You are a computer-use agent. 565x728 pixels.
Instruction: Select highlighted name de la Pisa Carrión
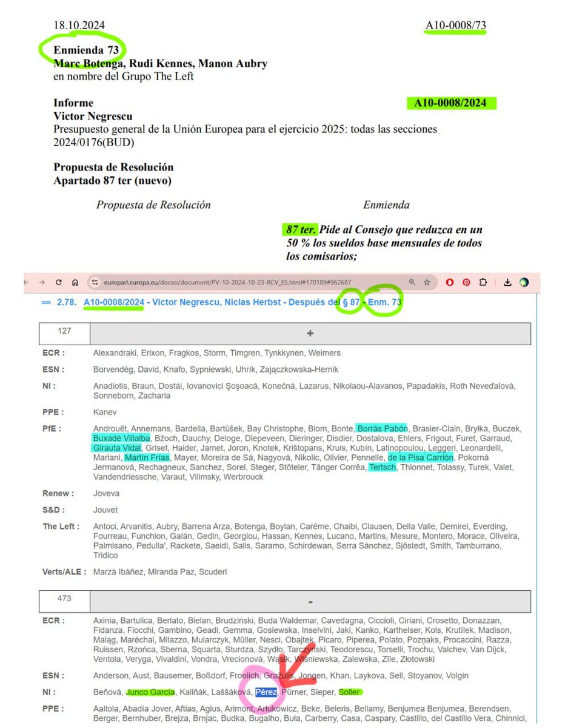click(x=420, y=457)
